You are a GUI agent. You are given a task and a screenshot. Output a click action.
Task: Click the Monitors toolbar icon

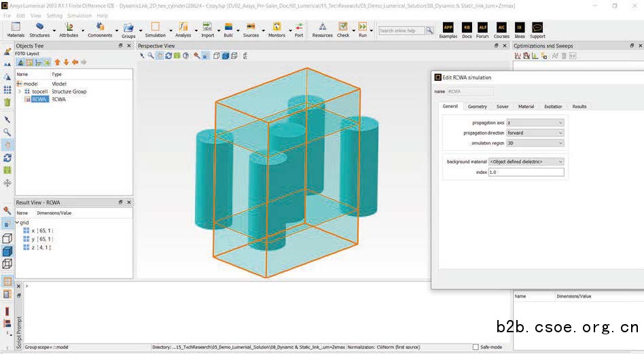[x=276, y=27]
